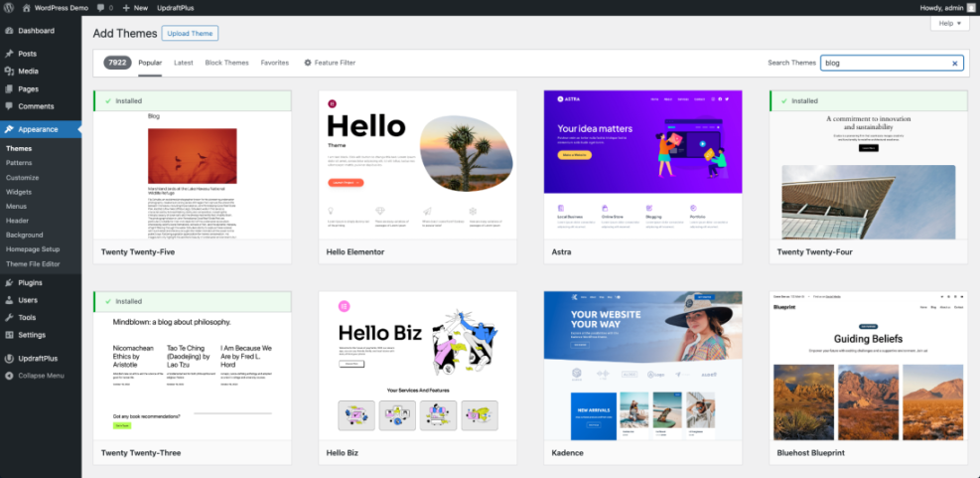The image size is (980, 478).
Task: Open the Customize submenu item
Action: pyautogui.click(x=23, y=178)
